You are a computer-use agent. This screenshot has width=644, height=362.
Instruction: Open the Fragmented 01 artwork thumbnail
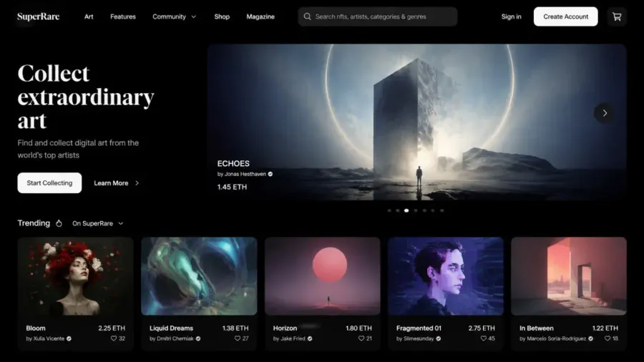click(446, 276)
